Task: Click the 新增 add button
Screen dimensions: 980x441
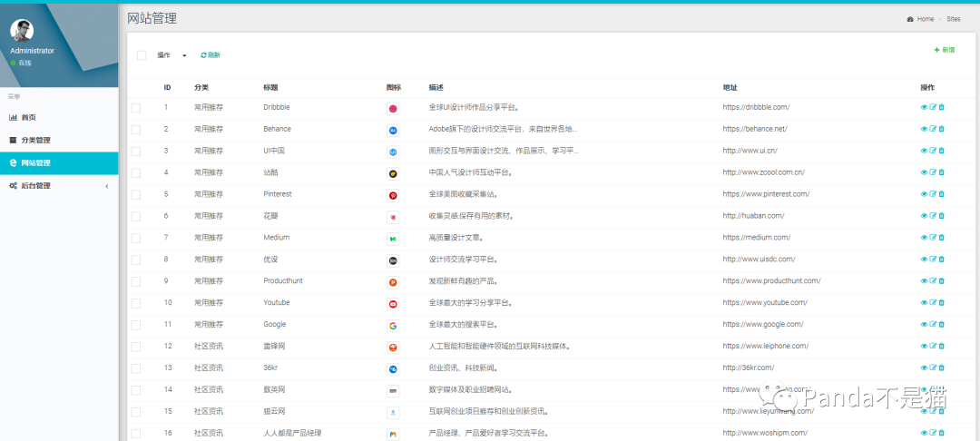Action: (945, 49)
